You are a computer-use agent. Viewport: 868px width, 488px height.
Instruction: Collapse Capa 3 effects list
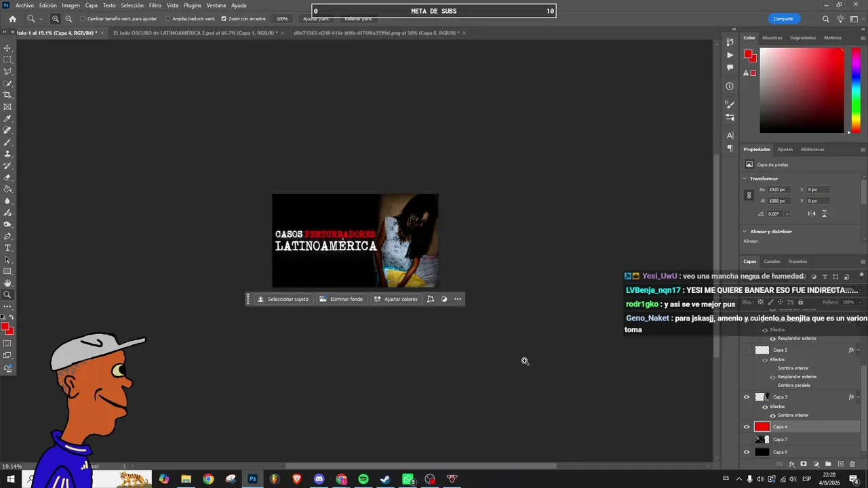(858, 397)
